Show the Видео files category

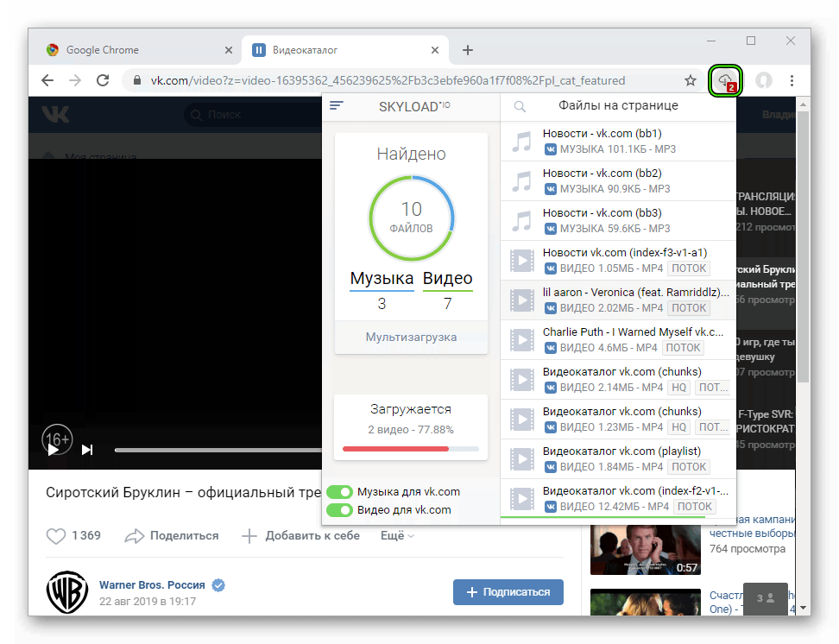click(447, 279)
